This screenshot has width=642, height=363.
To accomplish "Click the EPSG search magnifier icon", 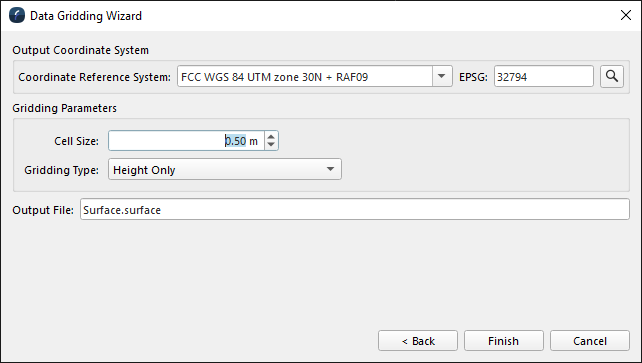I will [612, 77].
